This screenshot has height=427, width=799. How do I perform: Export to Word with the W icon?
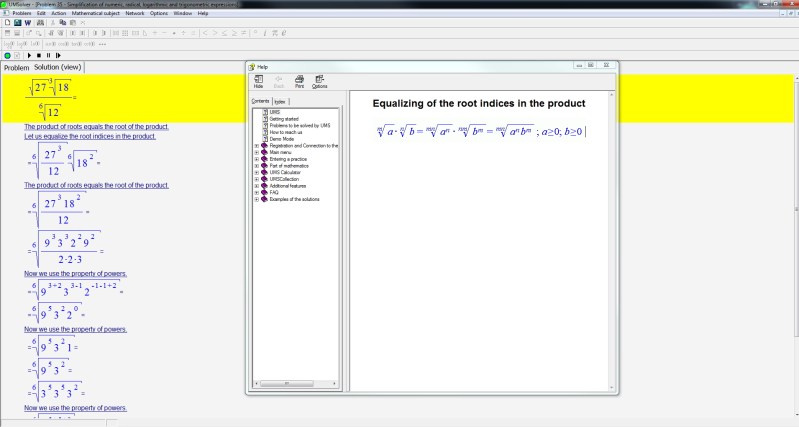[28, 22]
